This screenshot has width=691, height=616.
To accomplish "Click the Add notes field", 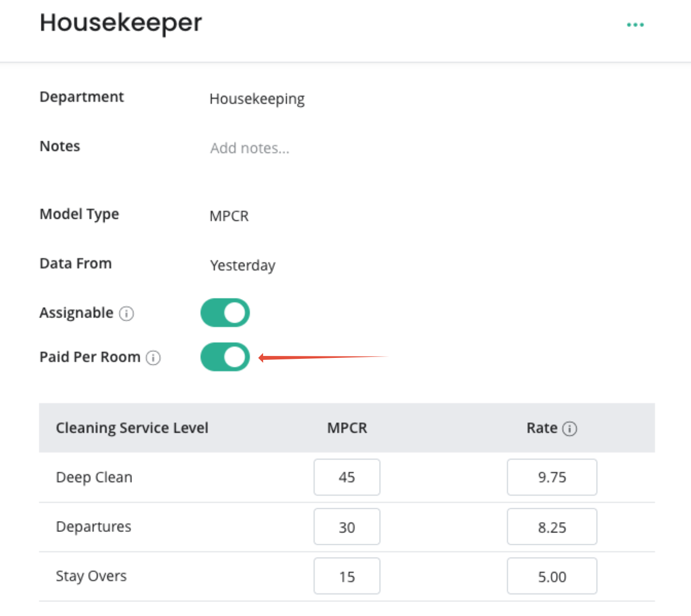I will [250, 148].
